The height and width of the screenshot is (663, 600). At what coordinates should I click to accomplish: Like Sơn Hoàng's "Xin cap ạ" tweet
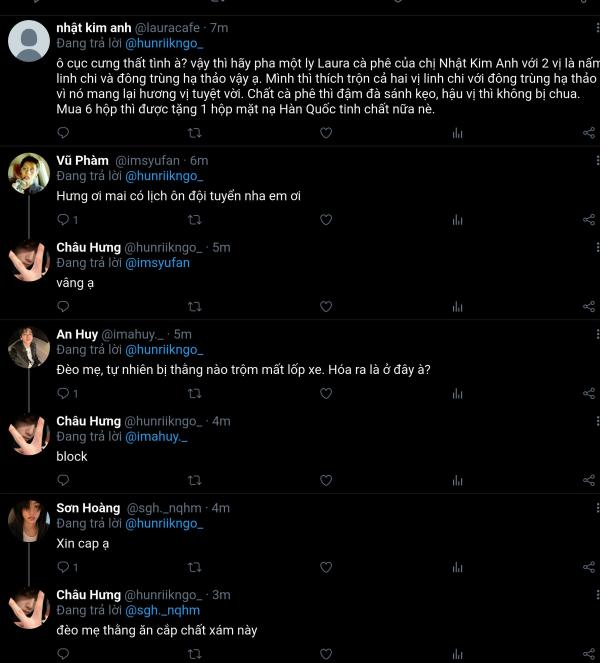tap(326, 567)
